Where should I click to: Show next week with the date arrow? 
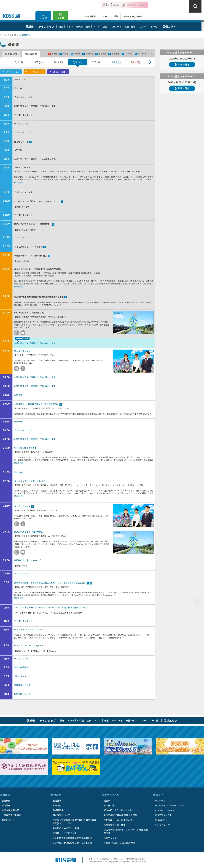(x=150, y=62)
